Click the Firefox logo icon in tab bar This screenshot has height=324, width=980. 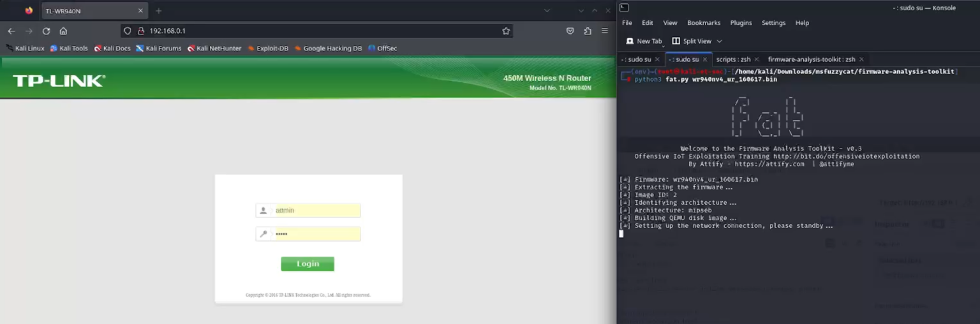pos(29,11)
